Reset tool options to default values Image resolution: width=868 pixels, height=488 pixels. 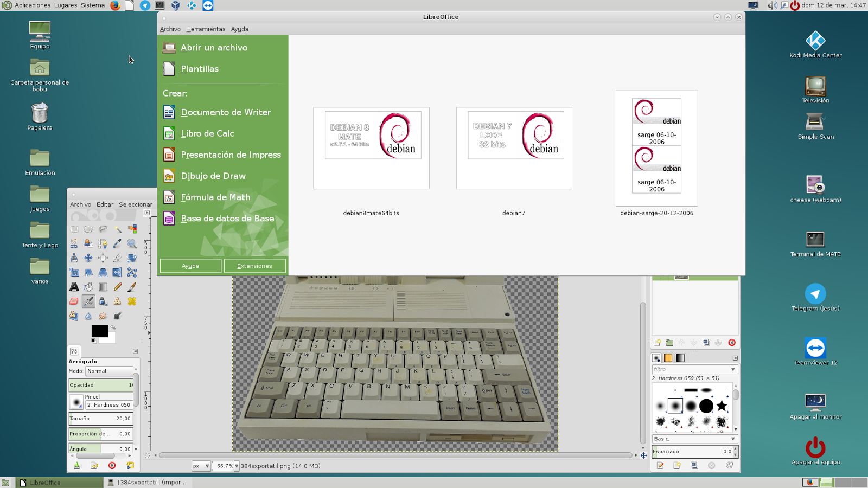point(130,465)
